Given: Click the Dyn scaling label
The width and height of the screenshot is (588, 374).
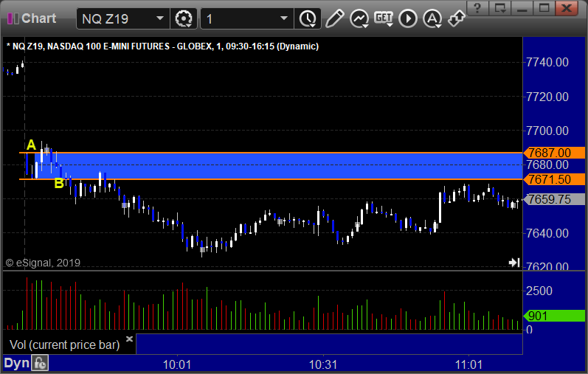Looking at the screenshot, I should (x=16, y=363).
